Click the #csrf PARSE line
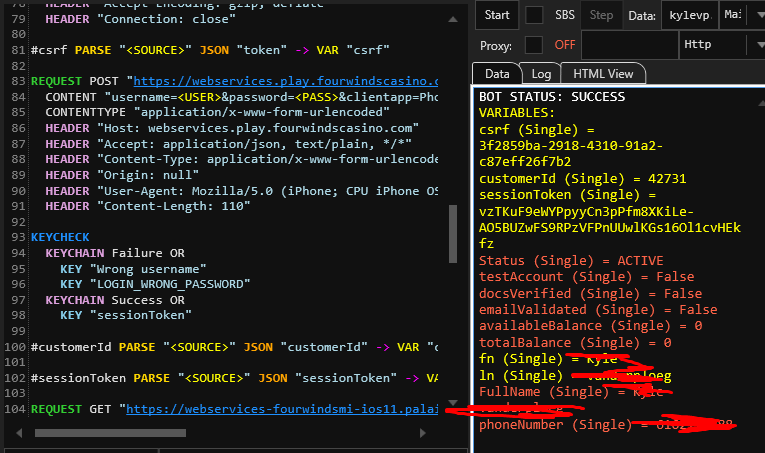Image resolution: width=765 pixels, height=453 pixels. pyautogui.click(x=210, y=50)
